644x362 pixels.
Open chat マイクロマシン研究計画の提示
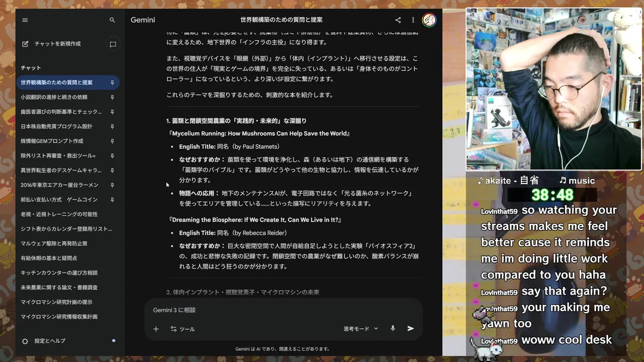pos(68,302)
